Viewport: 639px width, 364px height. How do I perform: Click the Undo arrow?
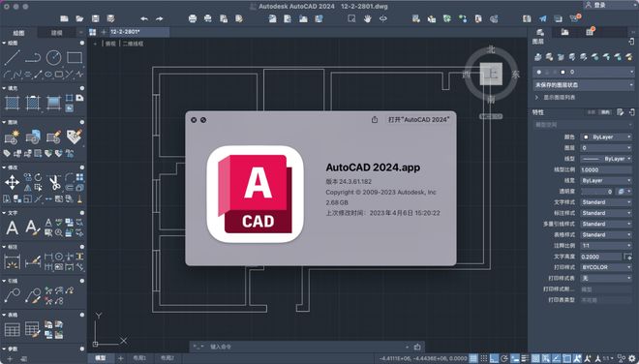point(144,18)
